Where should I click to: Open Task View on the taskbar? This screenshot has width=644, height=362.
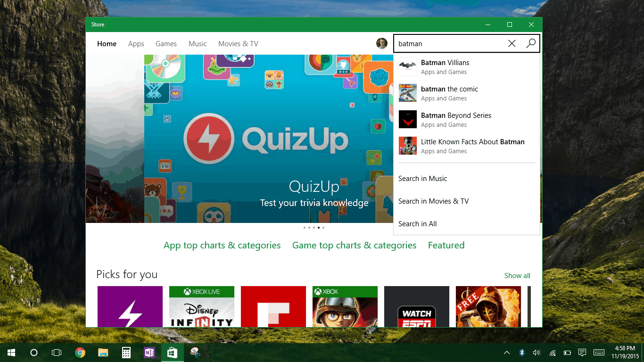(x=57, y=352)
